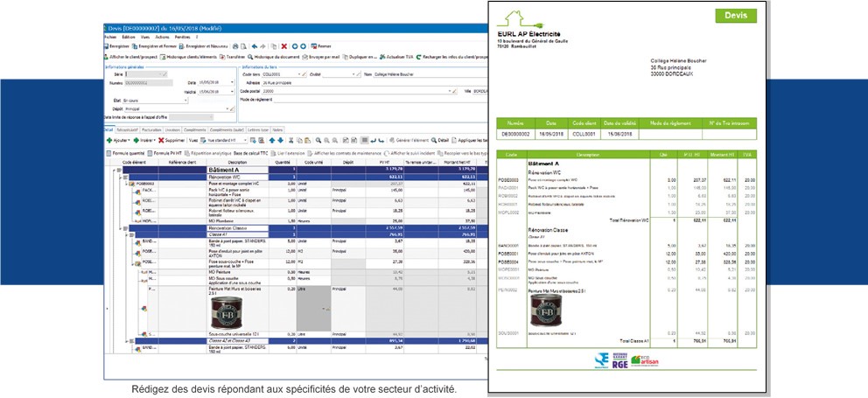Toggle the Formule PV HT option

[x=166, y=152]
